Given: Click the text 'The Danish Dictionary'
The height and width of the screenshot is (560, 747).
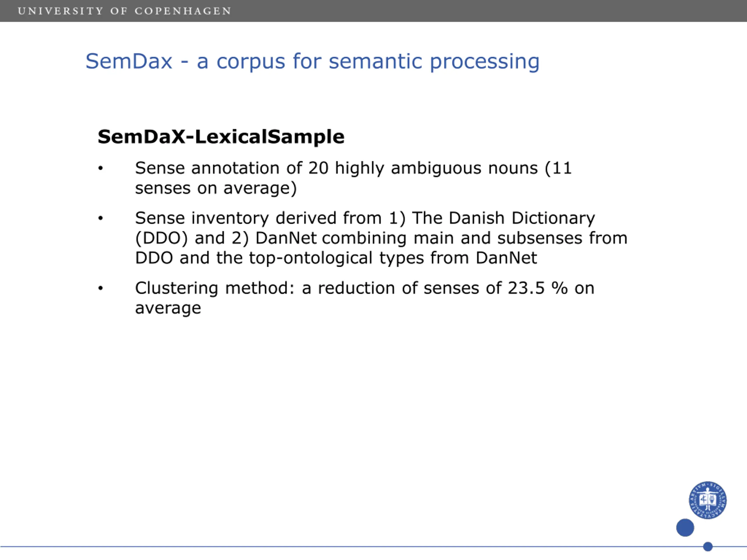Looking at the screenshot, I should [504, 218].
